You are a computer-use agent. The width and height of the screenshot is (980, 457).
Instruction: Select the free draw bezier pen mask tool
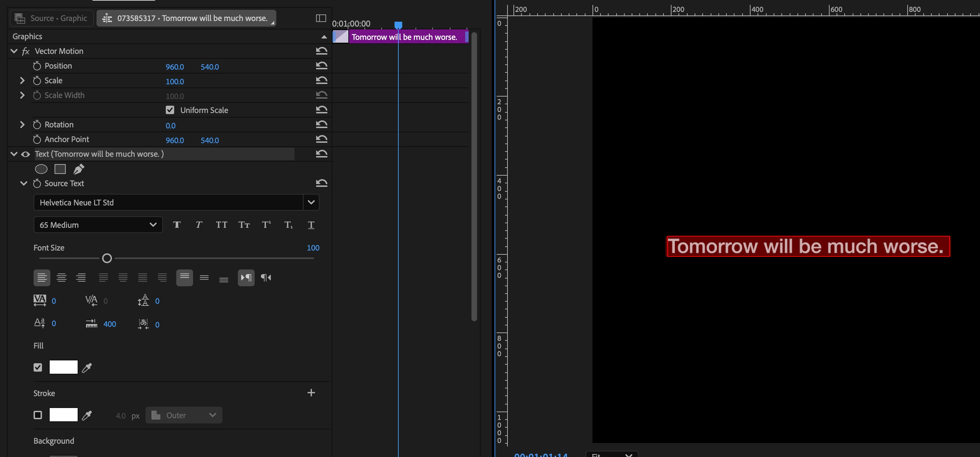click(79, 169)
